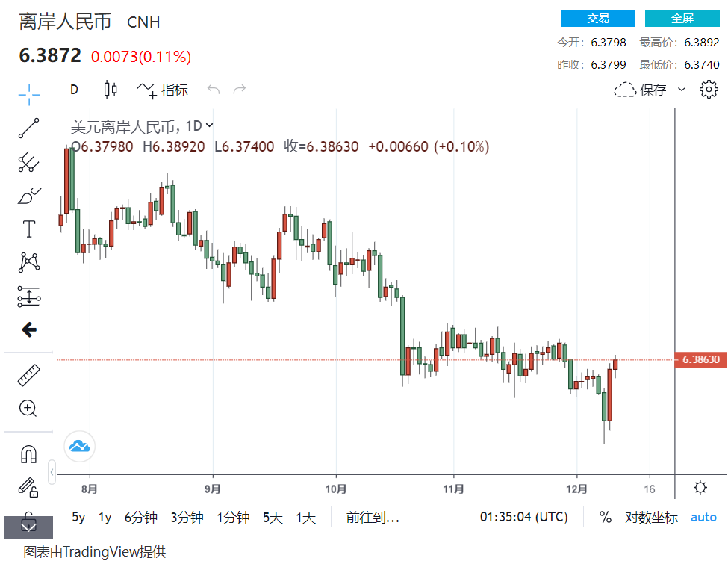
Task: Select the pitchfork drawing tool
Action: coord(29,161)
